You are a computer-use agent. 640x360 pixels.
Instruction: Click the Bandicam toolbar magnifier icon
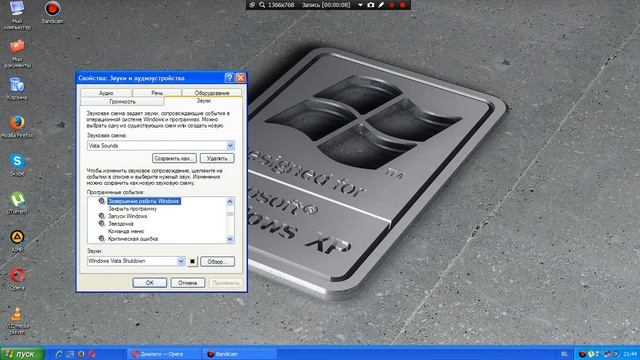(x=262, y=5)
